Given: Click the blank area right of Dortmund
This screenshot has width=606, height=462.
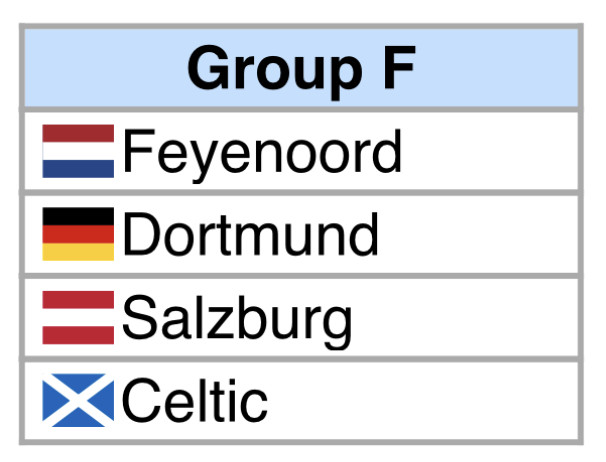Looking at the screenshot, I should click(x=480, y=235).
